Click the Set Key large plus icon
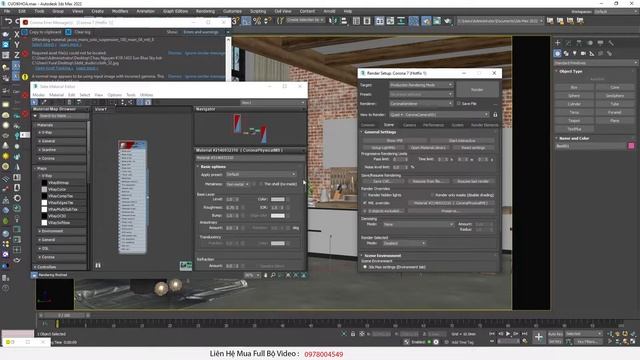Screen dimensions: 640x360 tap(539, 337)
